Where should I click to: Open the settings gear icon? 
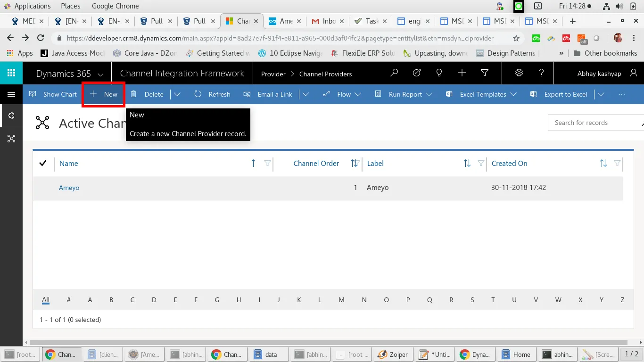[519, 73]
